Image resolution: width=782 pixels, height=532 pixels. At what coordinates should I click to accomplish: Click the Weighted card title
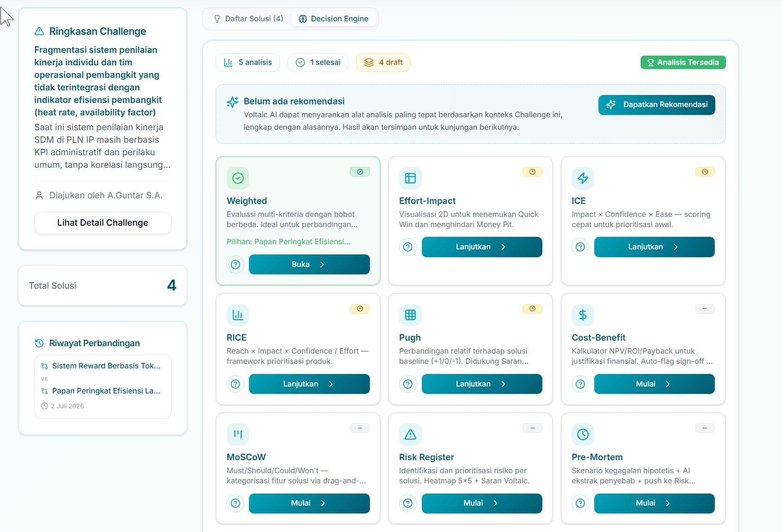pos(247,201)
